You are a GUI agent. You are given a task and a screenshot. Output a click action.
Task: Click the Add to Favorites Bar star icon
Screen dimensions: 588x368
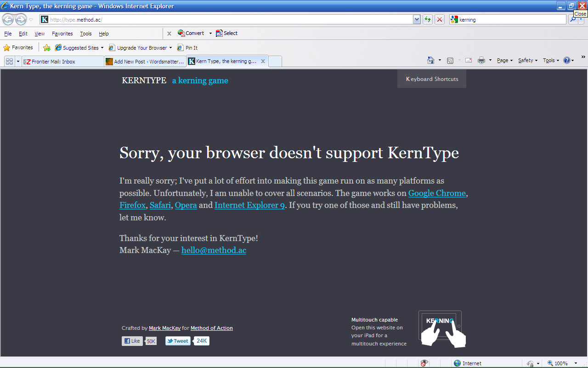(47, 47)
